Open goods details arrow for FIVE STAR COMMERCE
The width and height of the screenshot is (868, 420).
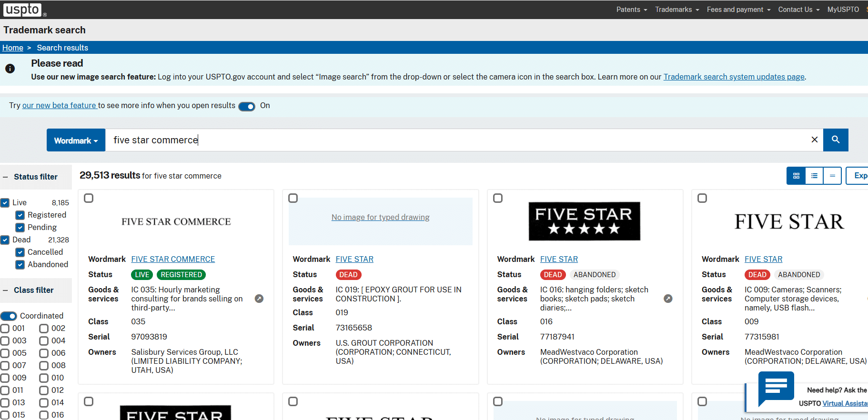(259, 299)
